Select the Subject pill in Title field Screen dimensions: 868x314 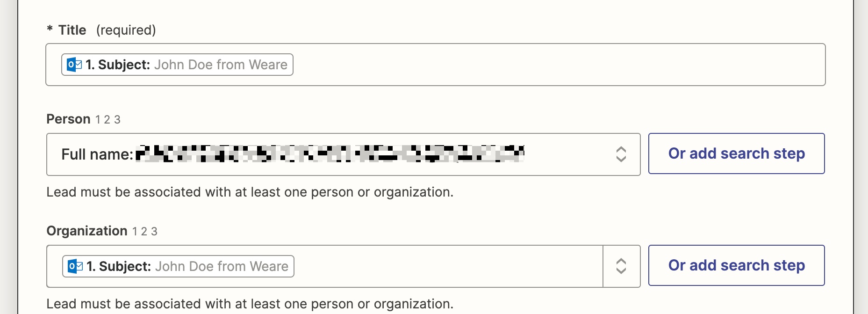[x=177, y=65]
